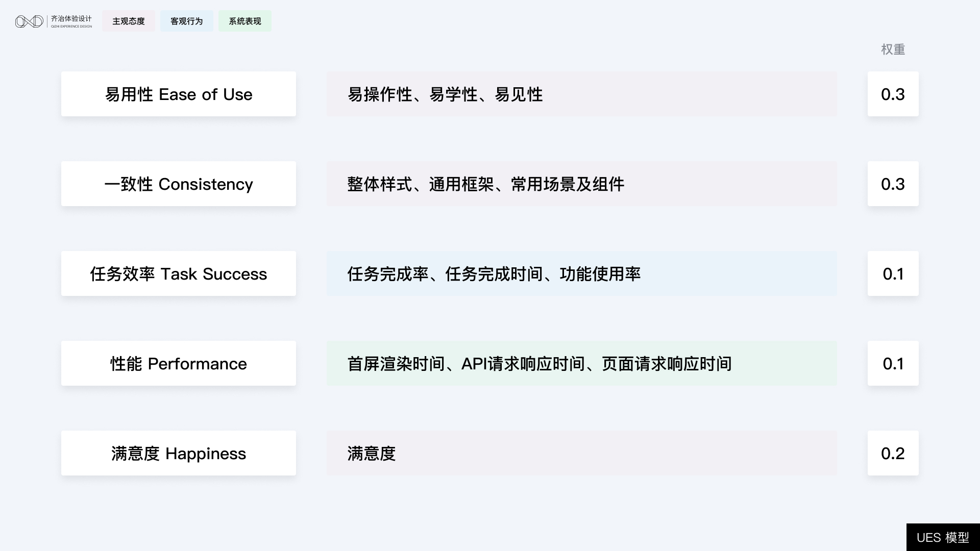Click the 任务效率 Task Success card
The width and height of the screenshot is (980, 551).
pyautogui.click(x=179, y=274)
